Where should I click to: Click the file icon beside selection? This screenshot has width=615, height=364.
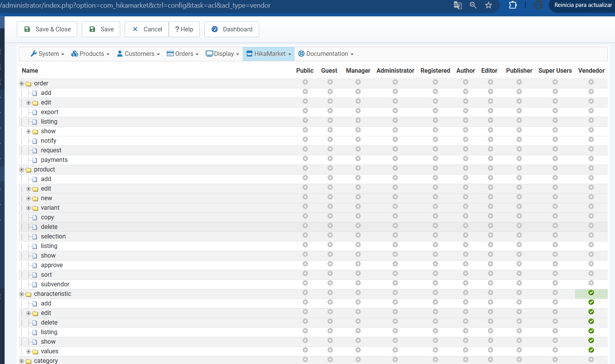35,237
